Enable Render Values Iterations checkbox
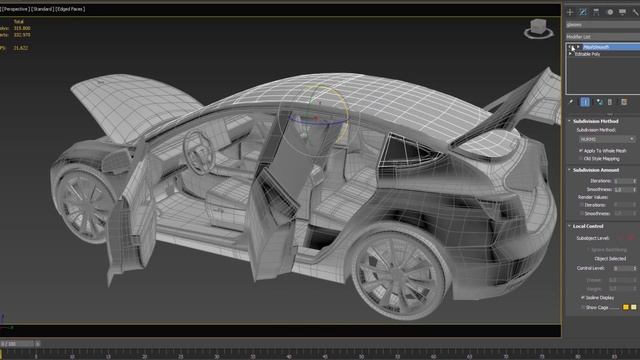This screenshot has height=360, width=640. point(582,205)
